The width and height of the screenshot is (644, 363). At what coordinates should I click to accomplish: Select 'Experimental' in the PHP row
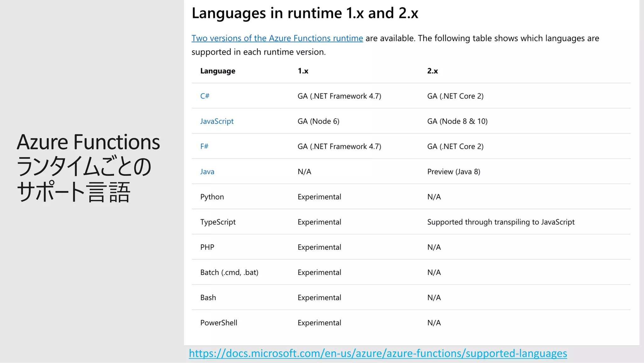tap(319, 247)
